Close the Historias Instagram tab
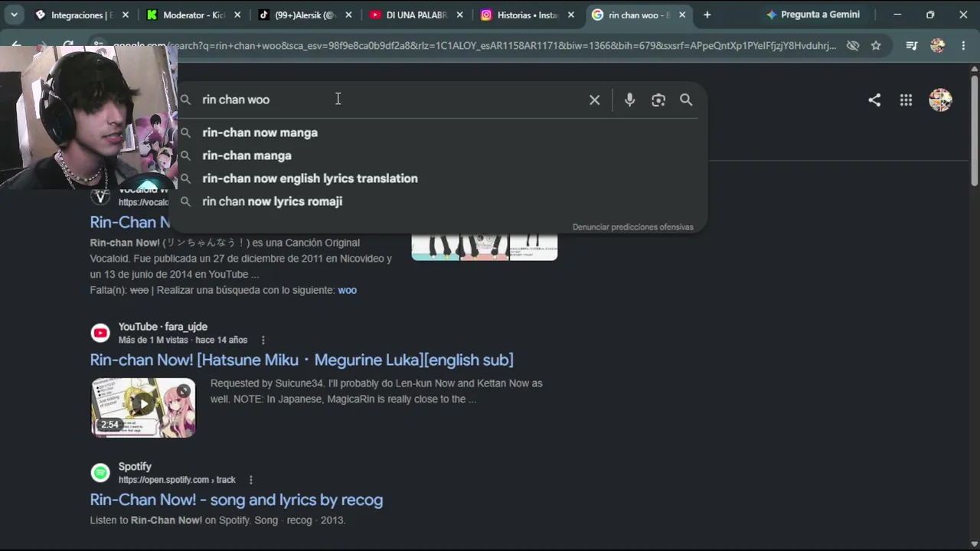 click(571, 15)
